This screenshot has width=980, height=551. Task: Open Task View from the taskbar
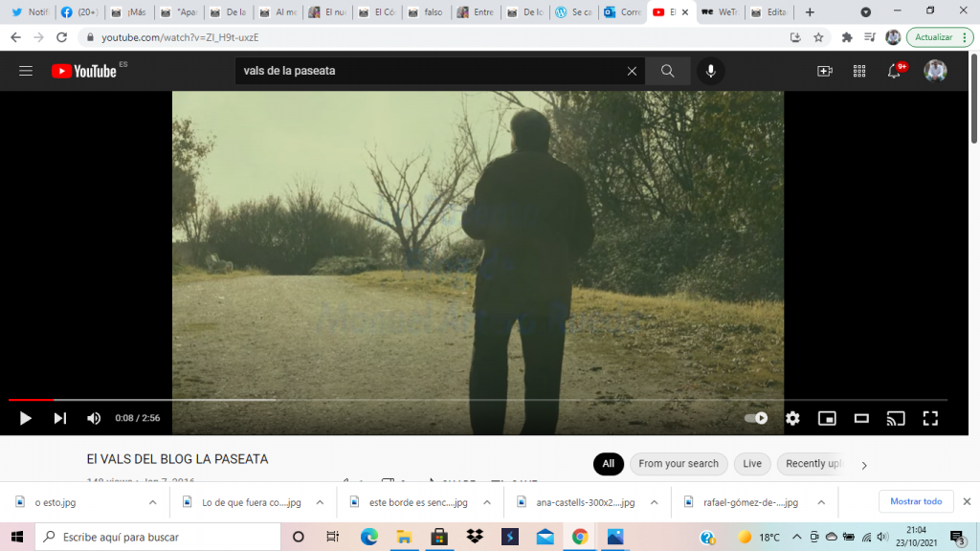332,537
